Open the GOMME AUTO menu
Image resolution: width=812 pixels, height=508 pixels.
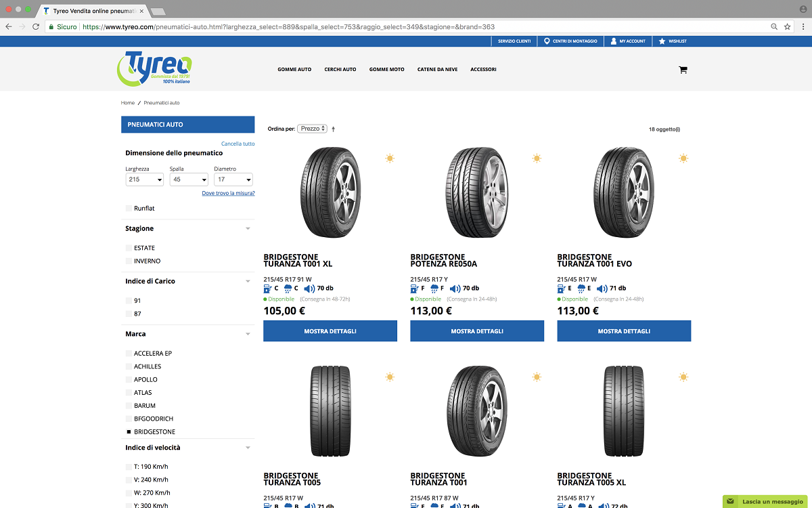[294, 70]
